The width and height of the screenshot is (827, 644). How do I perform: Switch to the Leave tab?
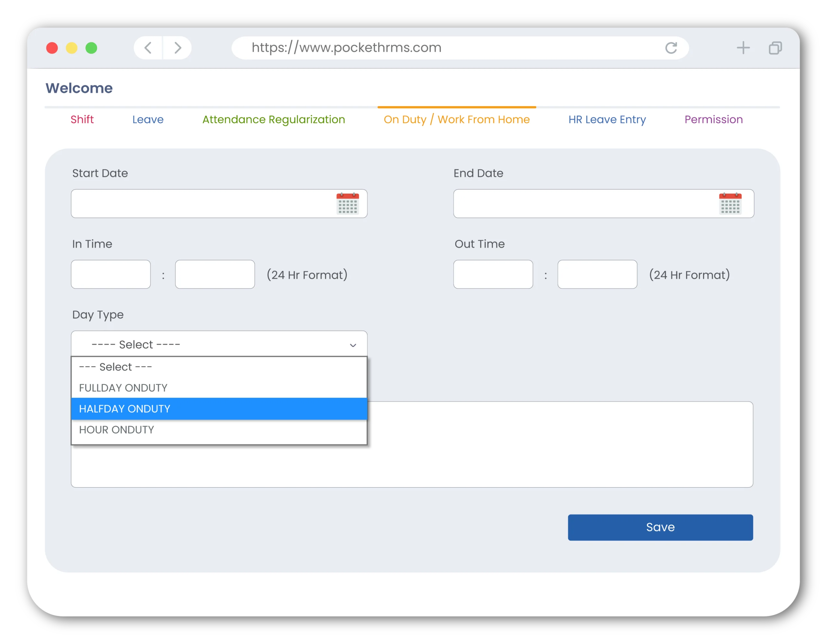coord(148,119)
